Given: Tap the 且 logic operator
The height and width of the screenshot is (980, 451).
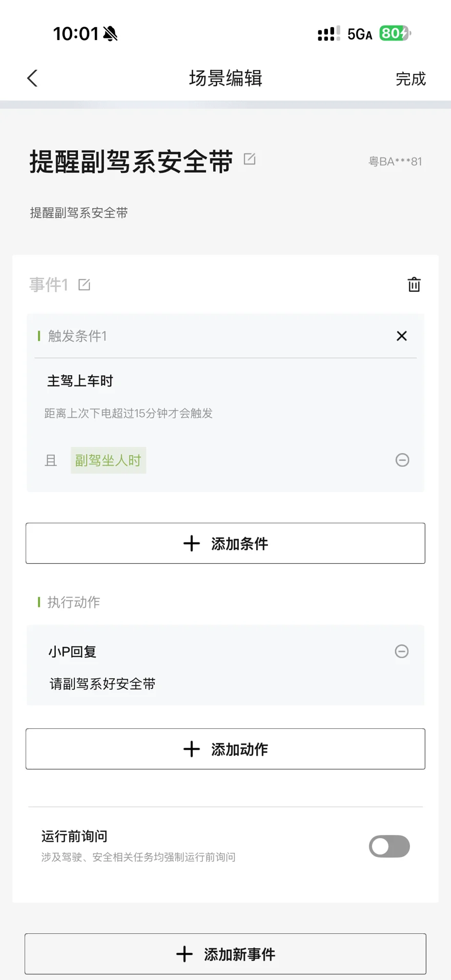Looking at the screenshot, I should [x=51, y=460].
